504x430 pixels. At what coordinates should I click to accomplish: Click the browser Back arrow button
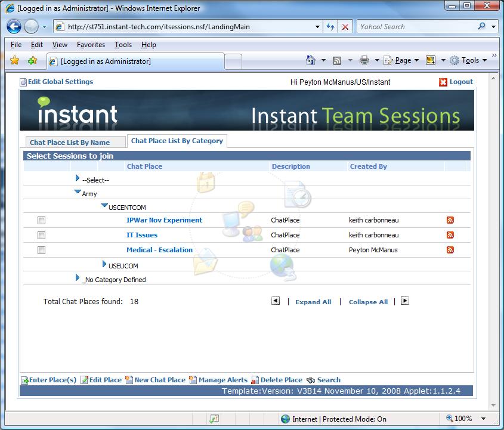point(14,27)
